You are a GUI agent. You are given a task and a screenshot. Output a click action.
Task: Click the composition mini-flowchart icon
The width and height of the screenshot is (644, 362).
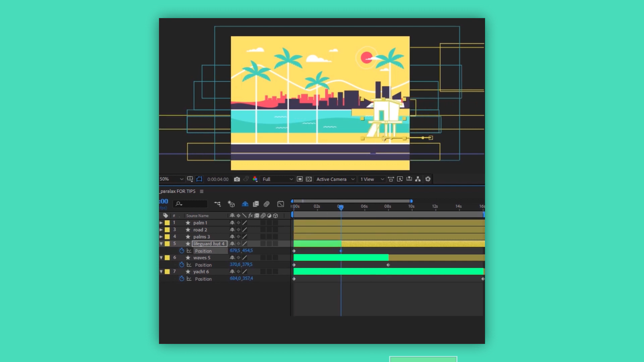217,204
